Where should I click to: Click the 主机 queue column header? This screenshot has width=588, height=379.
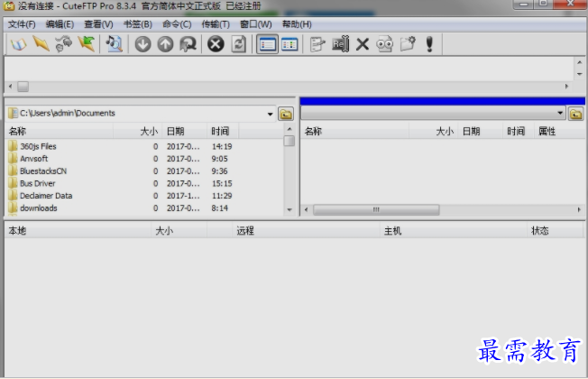pos(454,230)
